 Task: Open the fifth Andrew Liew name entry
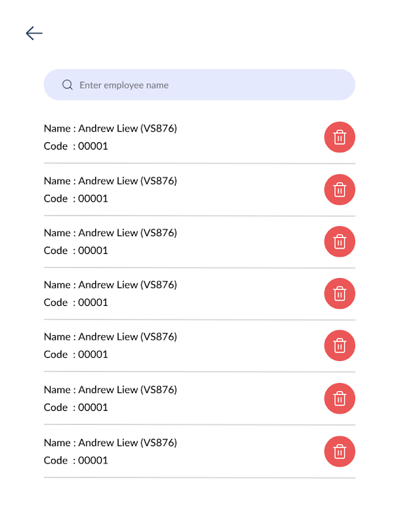click(x=110, y=336)
